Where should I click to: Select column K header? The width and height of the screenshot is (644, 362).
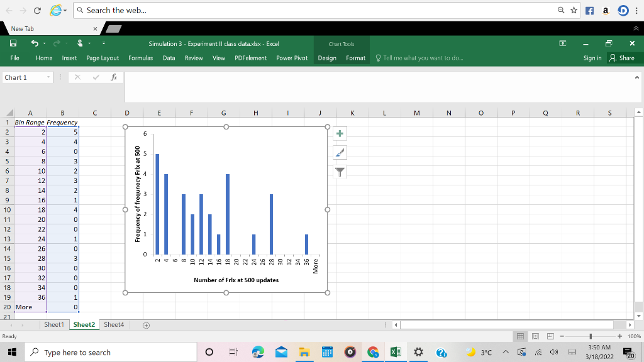click(352, 113)
